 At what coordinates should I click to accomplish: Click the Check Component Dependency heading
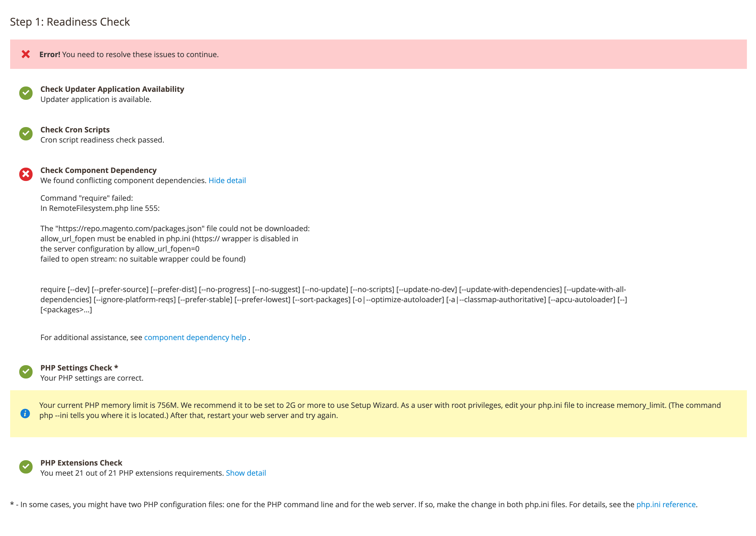coord(98,170)
